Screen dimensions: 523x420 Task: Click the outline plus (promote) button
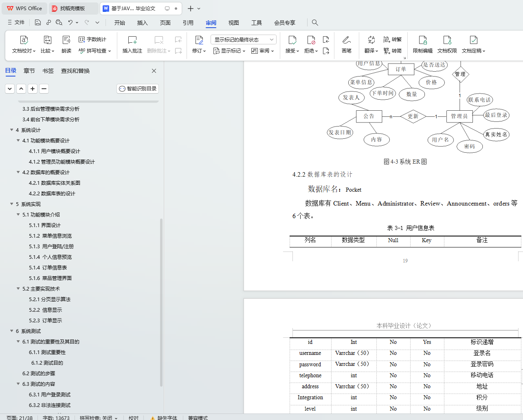33,89
